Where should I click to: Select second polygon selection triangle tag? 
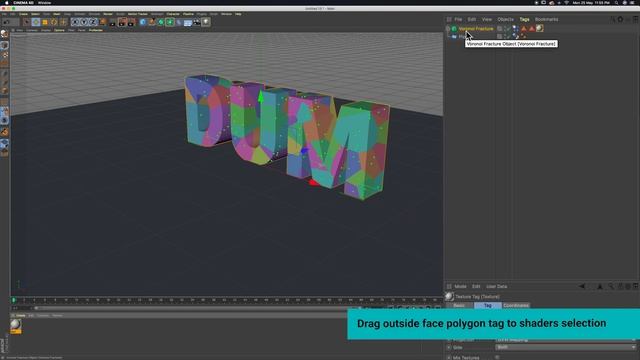click(532, 29)
